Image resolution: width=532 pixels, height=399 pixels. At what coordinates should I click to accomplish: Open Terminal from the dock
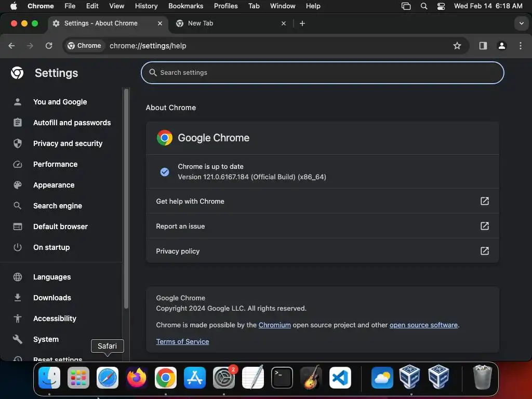[282, 378]
